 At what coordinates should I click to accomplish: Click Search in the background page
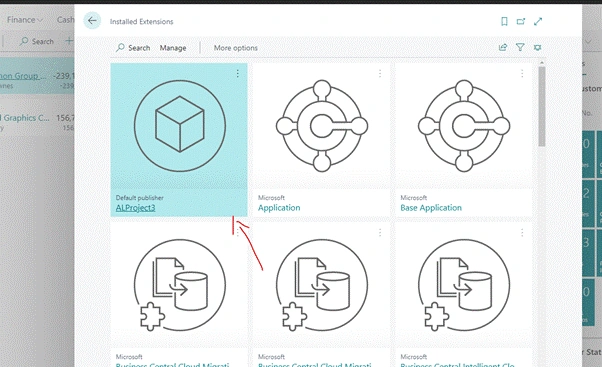pyautogui.click(x=37, y=41)
